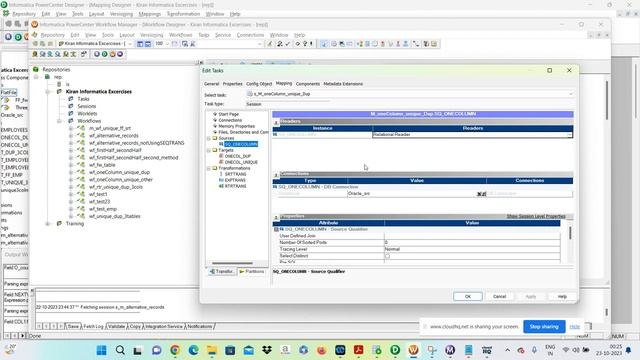The height and width of the screenshot is (360, 640).
Task: Select Worklets folder in repository tree
Action: tap(87, 114)
